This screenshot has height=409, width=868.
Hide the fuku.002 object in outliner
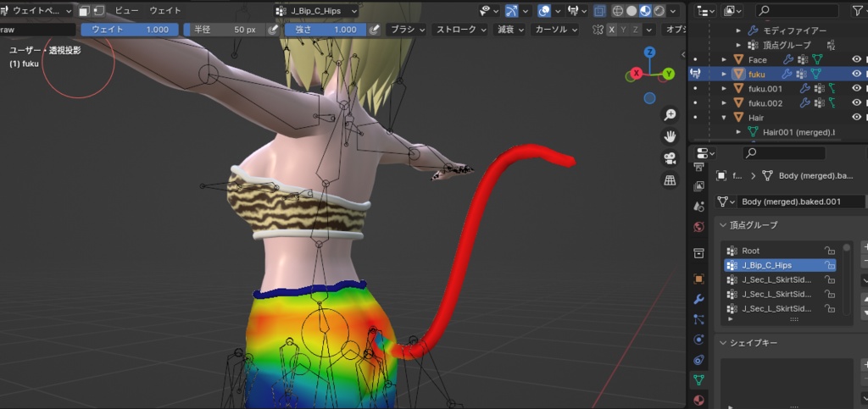pos(857,102)
